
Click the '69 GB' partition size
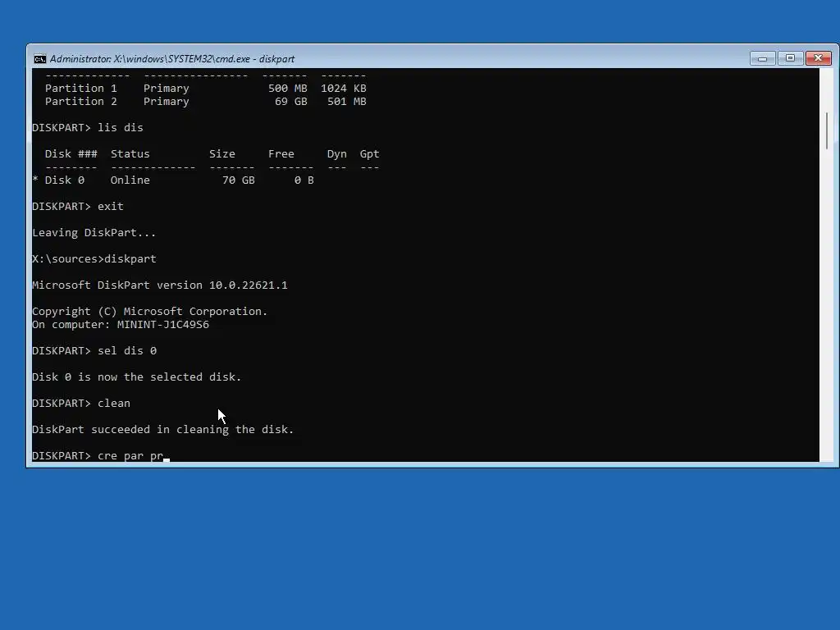(x=291, y=101)
